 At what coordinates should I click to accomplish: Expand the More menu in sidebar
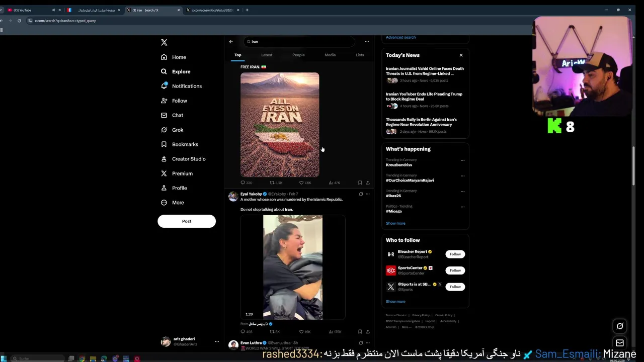coord(173,203)
